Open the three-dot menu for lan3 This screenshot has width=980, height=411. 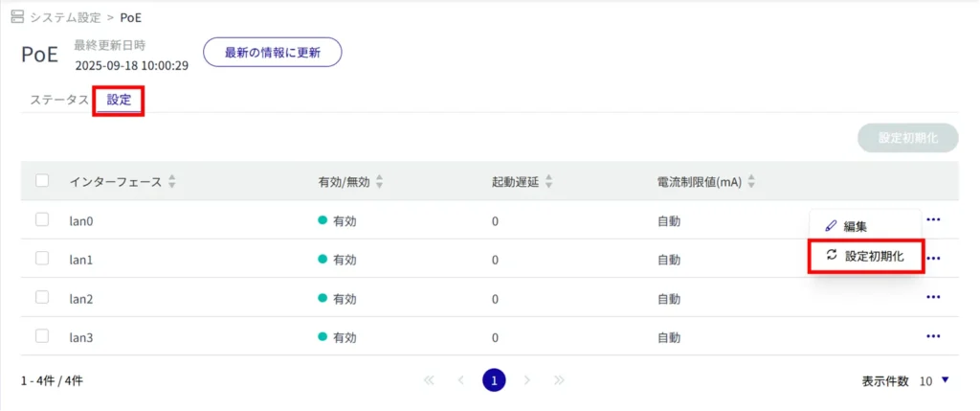(x=933, y=336)
